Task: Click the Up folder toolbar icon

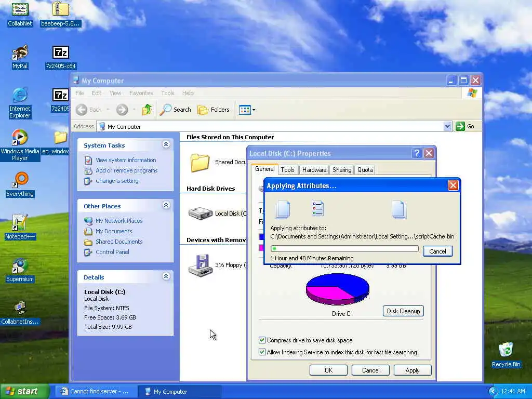Action: [147, 110]
